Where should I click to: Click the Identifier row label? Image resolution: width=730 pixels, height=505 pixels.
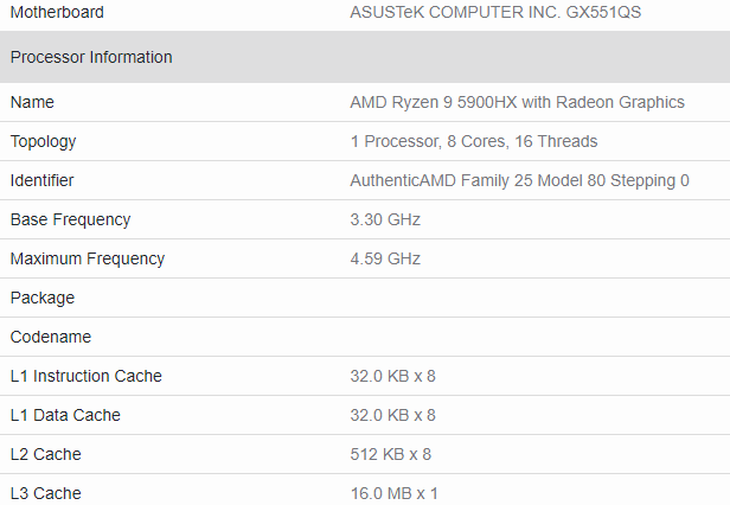pos(42,181)
